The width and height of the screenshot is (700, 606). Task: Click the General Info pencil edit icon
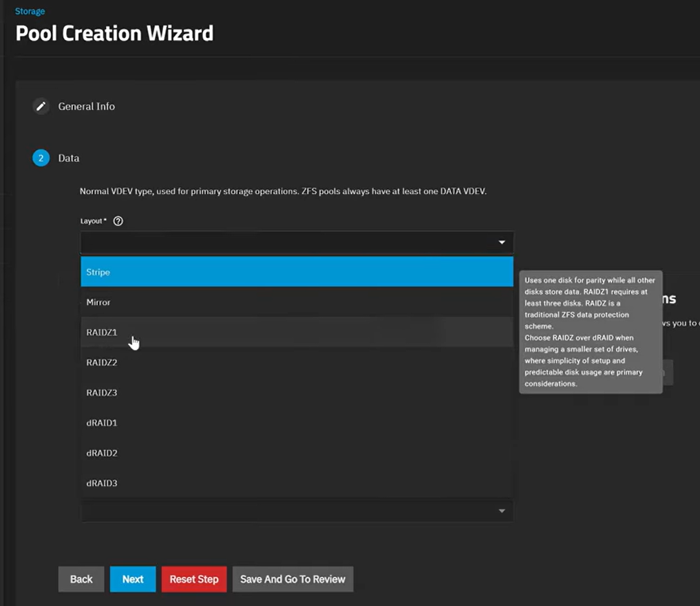(x=41, y=107)
